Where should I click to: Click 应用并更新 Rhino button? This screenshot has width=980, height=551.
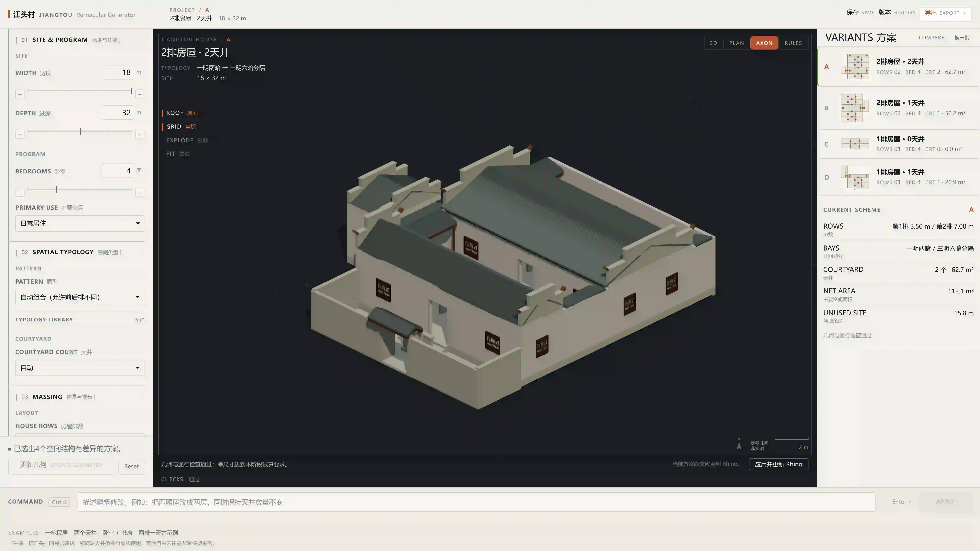(x=778, y=464)
